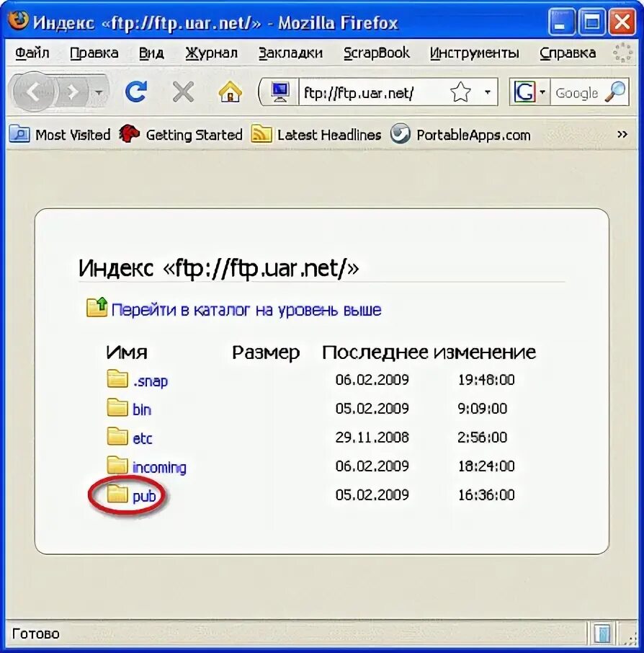Image resolution: width=644 pixels, height=653 pixels.
Task: Reload the current FTP page
Action: pyautogui.click(x=137, y=92)
